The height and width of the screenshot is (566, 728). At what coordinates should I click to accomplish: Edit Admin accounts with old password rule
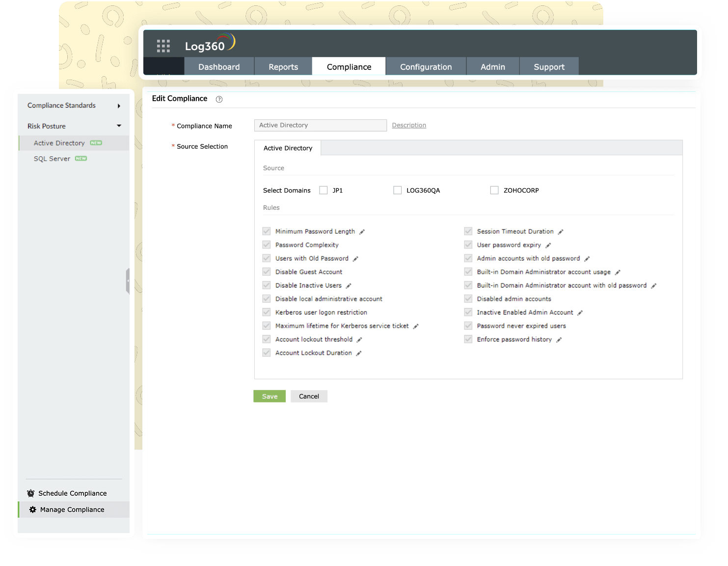coord(587,259)
